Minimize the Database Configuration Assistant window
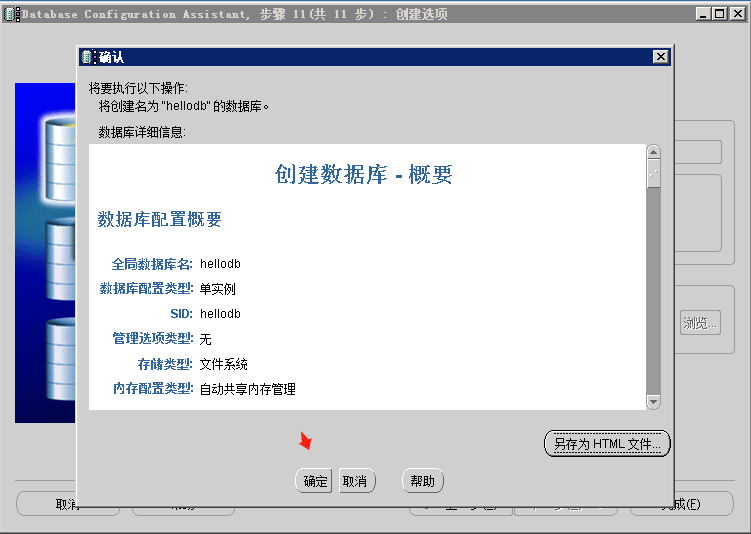 [x=703, y=14]
